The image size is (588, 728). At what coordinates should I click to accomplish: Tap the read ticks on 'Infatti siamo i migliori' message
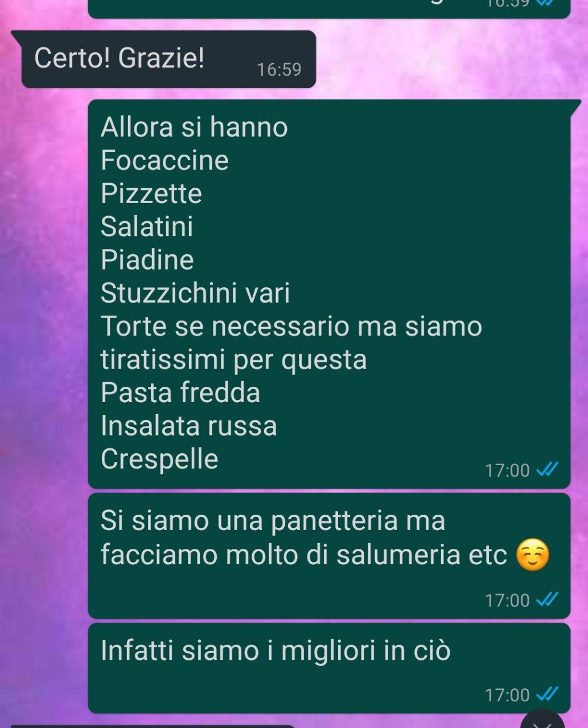click(x=548, y=694)
